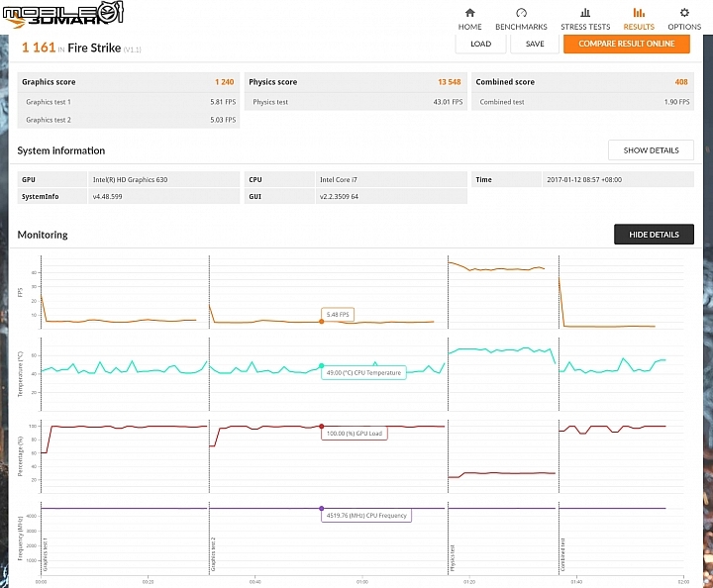Hide monitoring details
This screenshot has width=713, height=588.
tap(654, 235)
